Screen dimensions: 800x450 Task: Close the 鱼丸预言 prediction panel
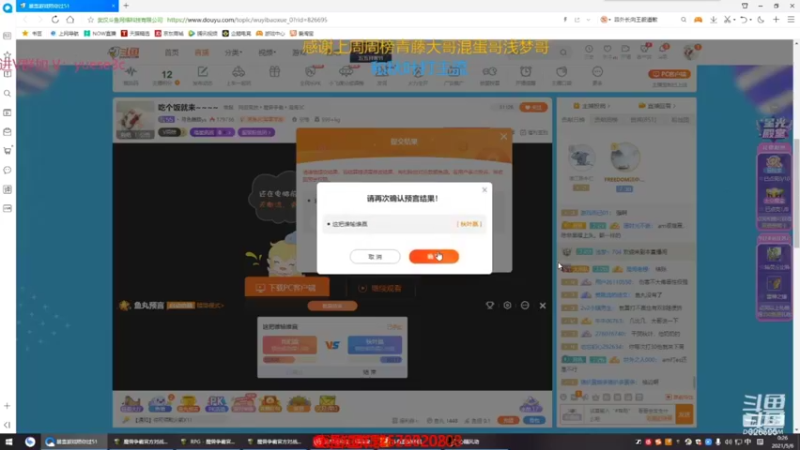tap(543, 306)
